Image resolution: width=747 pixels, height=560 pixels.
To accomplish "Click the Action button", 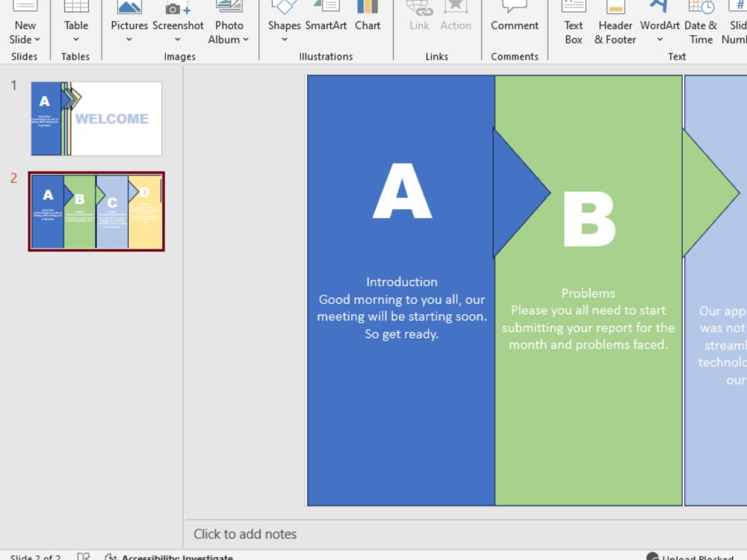I will pos(456,18).
